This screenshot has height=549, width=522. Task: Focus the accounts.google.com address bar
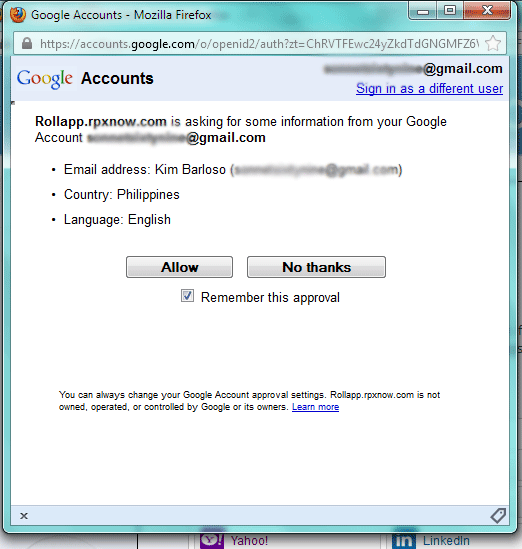(259, 44)
